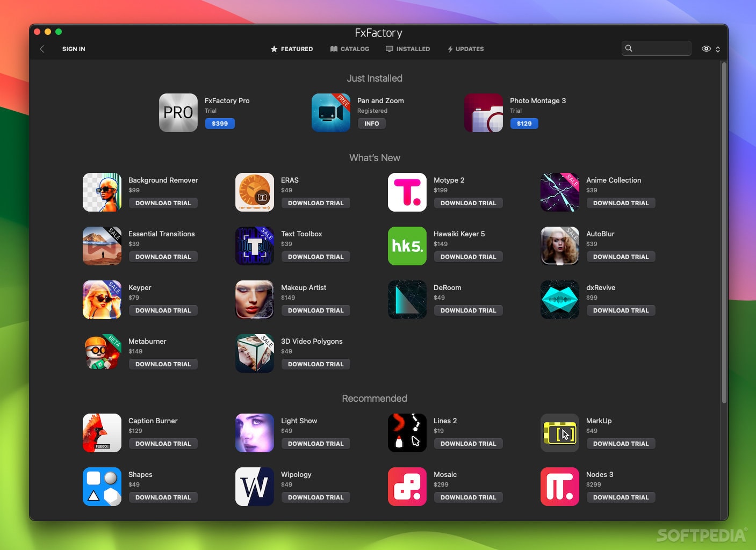Open the Text Toolbox product title
The image size is (756, 550).
pos(301,234)
